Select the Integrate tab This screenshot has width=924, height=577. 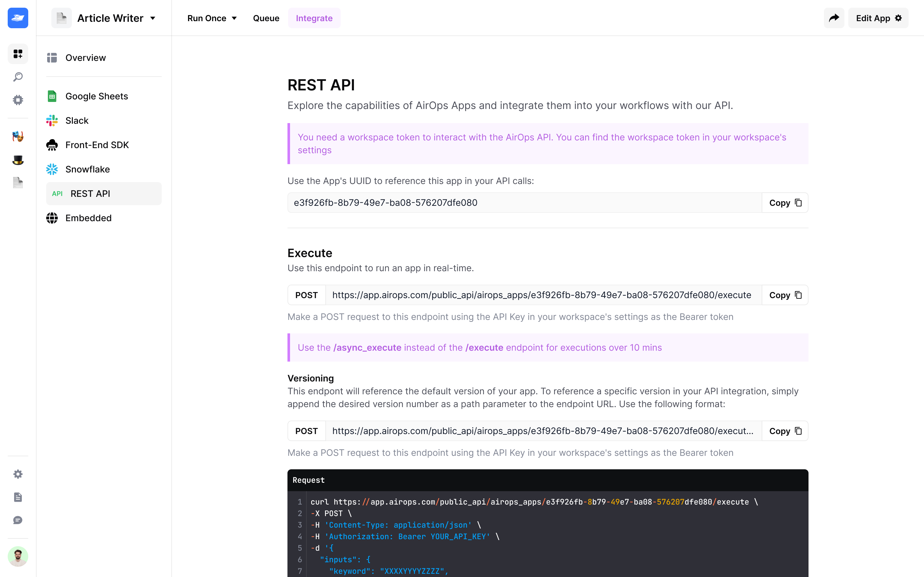click(314, 18)
